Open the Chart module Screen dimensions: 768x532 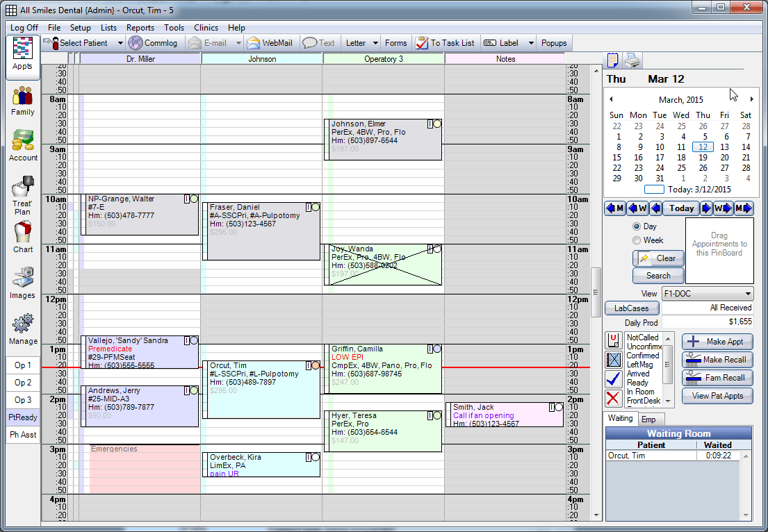click(x=23, y=238)
